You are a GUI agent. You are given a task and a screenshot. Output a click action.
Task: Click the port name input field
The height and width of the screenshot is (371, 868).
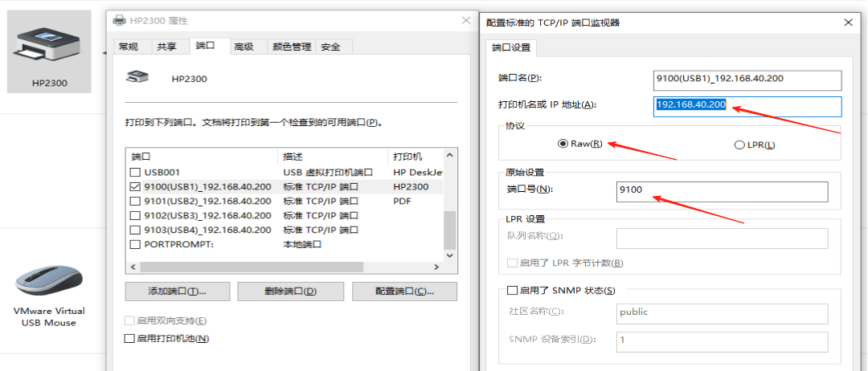click(747, 80)
